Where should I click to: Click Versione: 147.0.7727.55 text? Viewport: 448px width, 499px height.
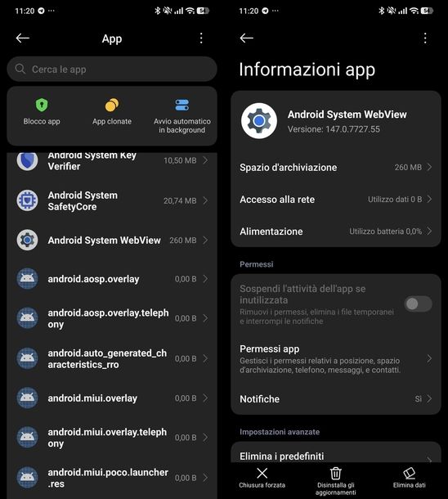(x=334, y=129)
